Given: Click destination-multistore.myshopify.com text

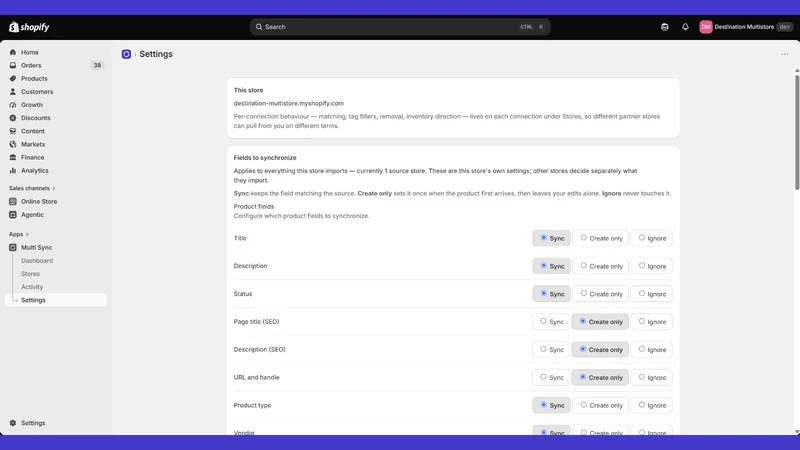Looking at the screenshot, I should click(289, 103).
